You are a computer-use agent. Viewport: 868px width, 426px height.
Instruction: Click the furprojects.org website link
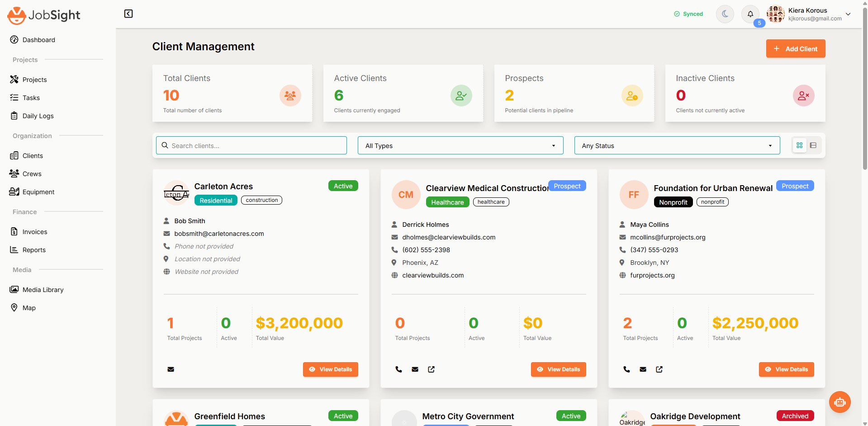pyautogui.click(x=652, y=275)
